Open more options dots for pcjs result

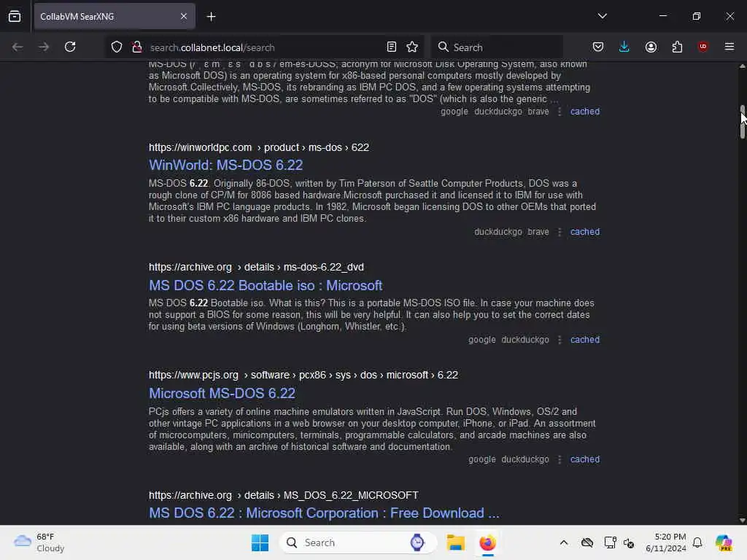[560, 459]
